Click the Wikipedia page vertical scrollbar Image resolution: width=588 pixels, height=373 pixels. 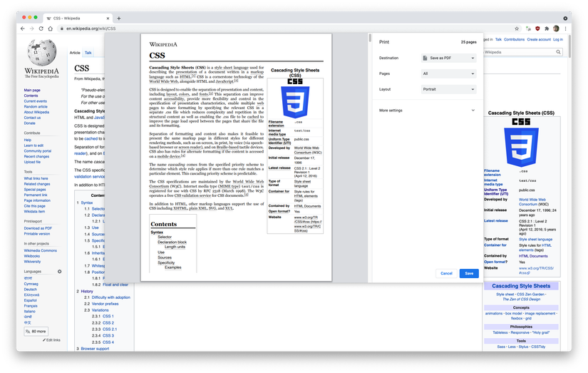pos(569,45)
